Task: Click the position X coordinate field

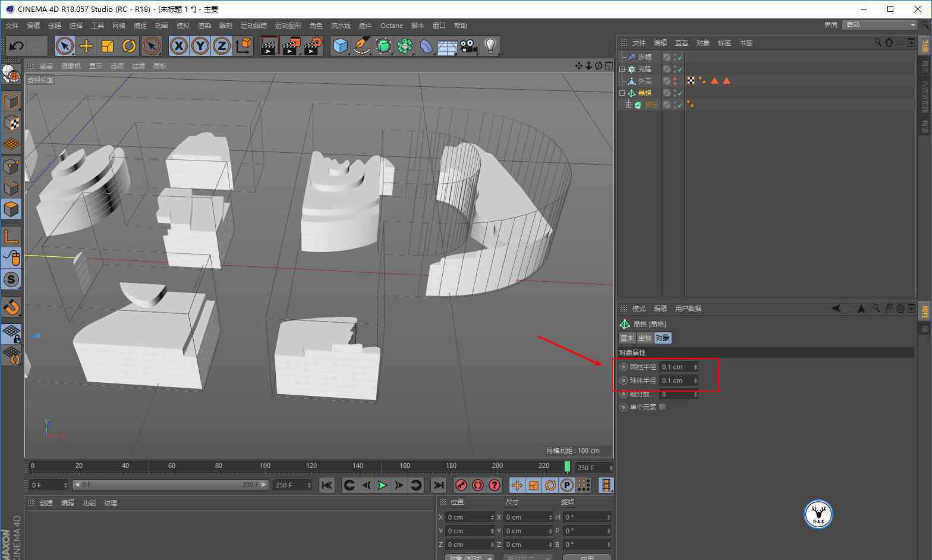Action: 470,517
